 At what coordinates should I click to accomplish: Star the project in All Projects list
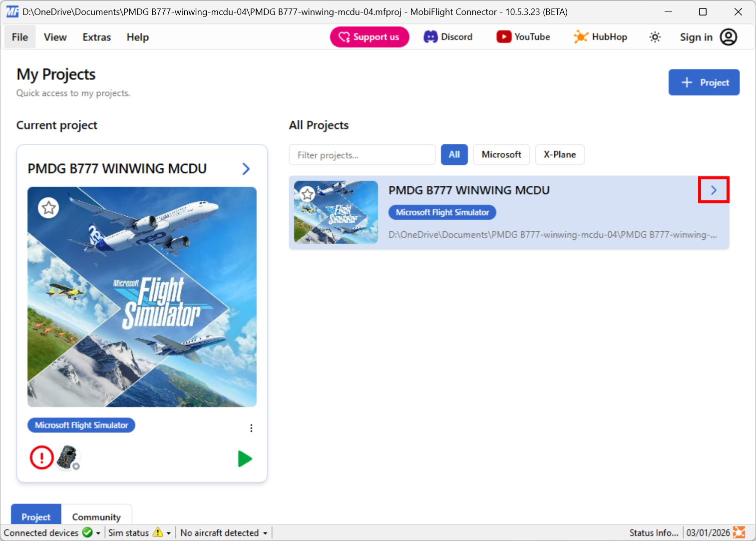pyautogui.click(x=308, y=194)
